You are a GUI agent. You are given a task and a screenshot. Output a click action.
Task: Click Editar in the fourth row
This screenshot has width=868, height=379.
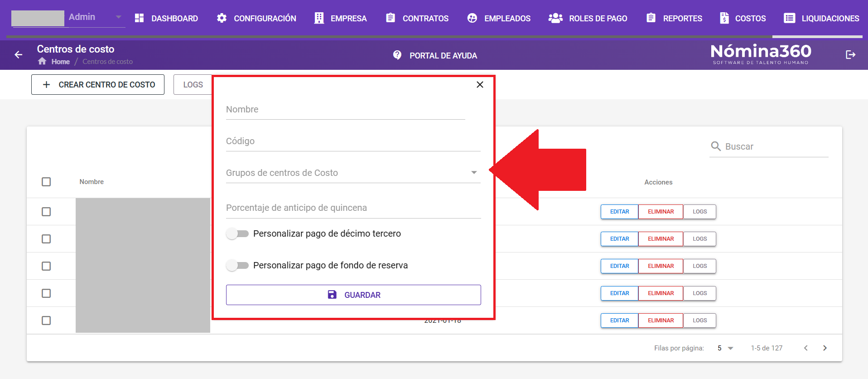[619, 293]
